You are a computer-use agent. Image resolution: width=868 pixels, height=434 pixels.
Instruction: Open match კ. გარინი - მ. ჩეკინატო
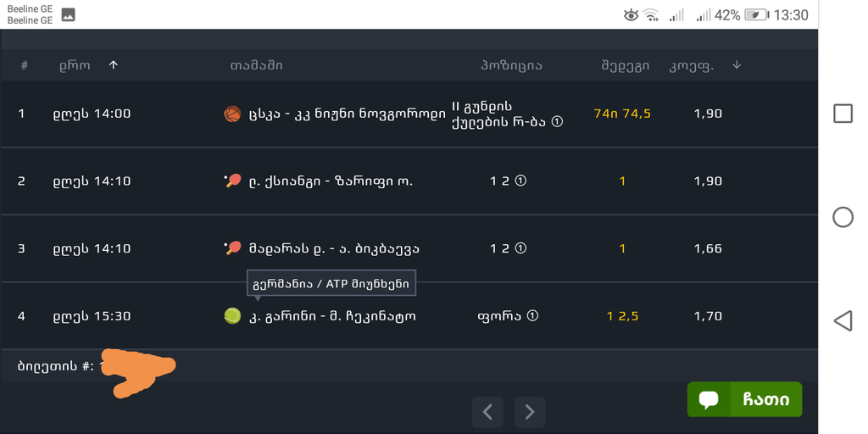[332, 317]
